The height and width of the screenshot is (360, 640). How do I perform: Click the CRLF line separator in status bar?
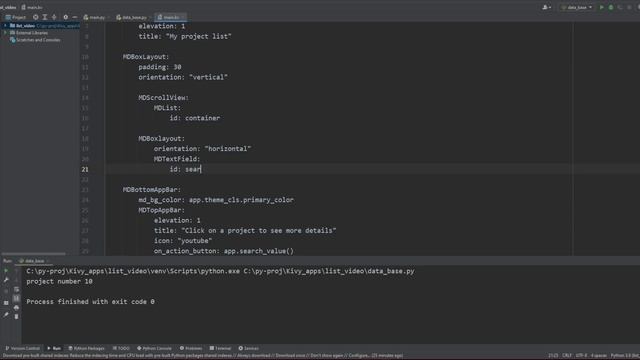coord(567,356)
